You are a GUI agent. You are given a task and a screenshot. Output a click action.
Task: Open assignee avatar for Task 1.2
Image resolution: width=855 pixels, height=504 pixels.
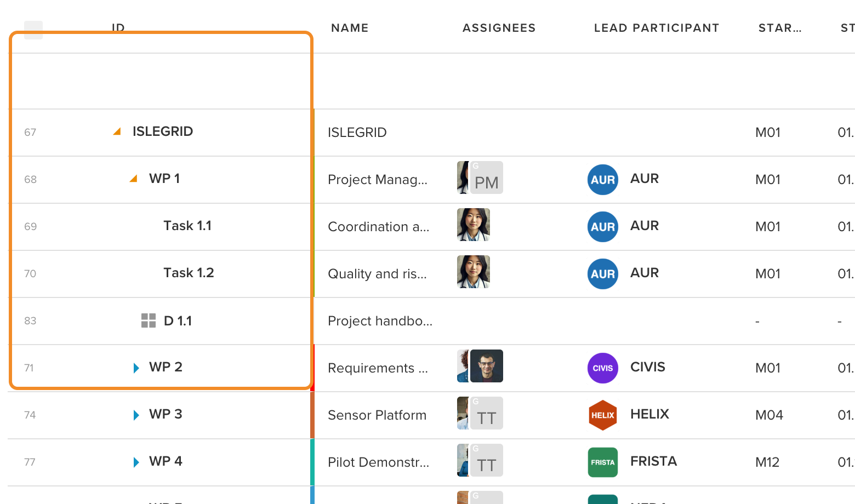(474, 272)
